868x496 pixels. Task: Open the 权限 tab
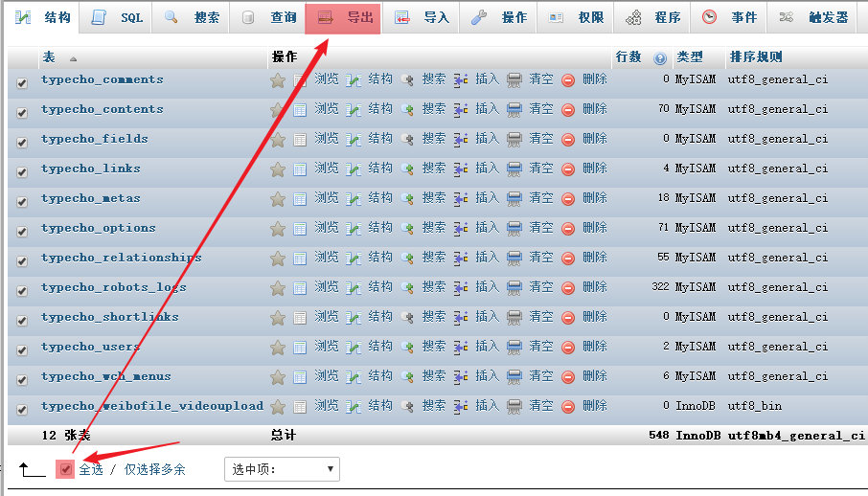(x=576, y=17)
